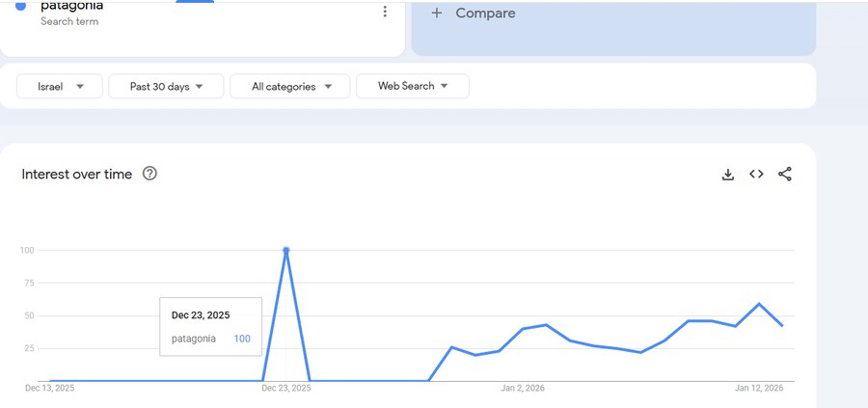Click the last data point on the line
Viewport: 868px width, 408px height.
pos(782,326)
